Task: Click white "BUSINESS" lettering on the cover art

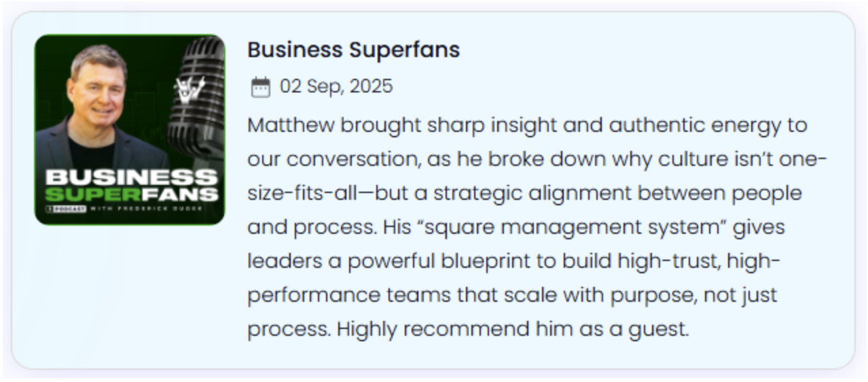Action: click(130, 178)
